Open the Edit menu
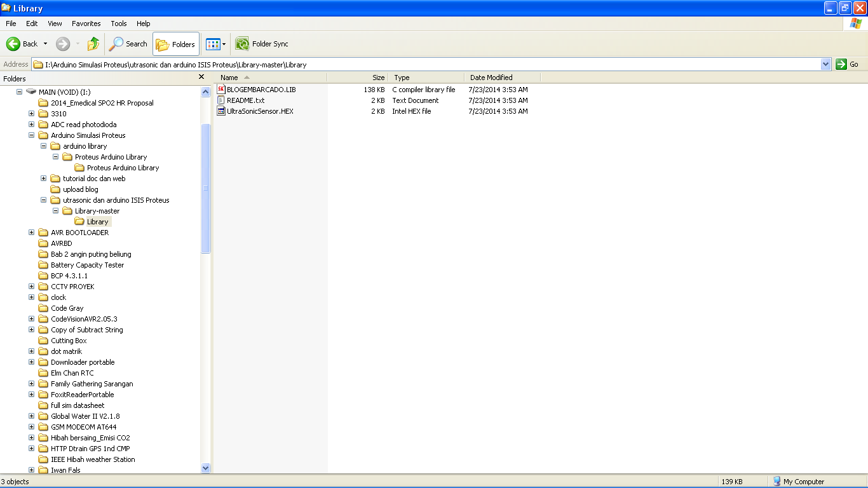This screenshot has width=868, height=488. pos(32,24)
